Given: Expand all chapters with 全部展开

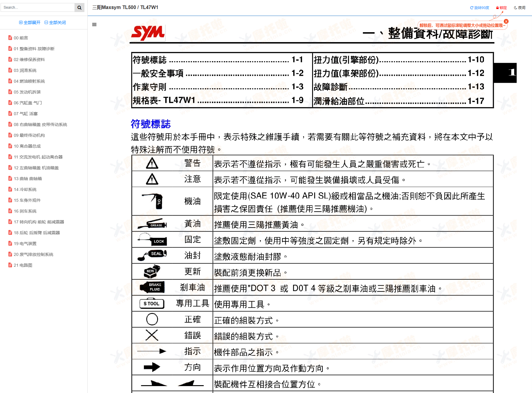Looking at the screenshot, I should (x=29, y=23).
